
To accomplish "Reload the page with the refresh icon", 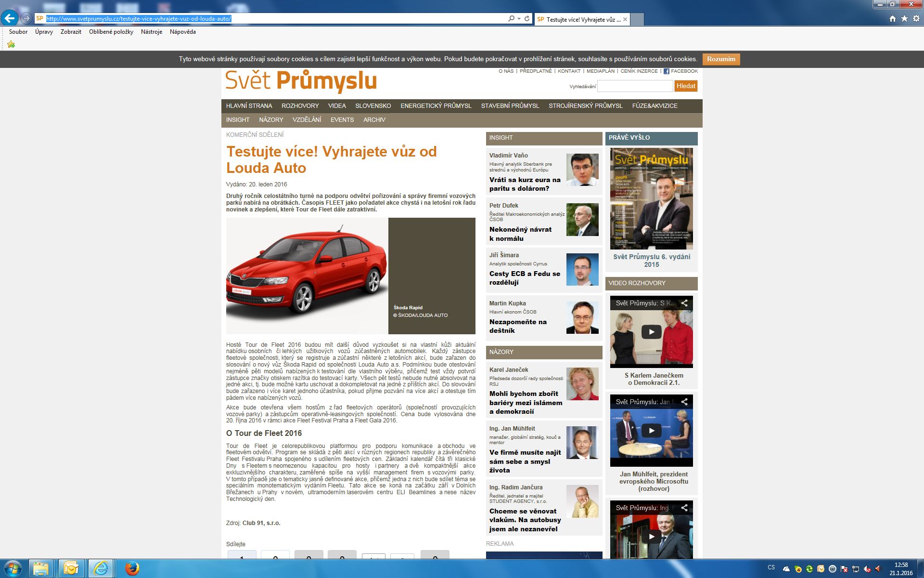I will coord(527,19).
